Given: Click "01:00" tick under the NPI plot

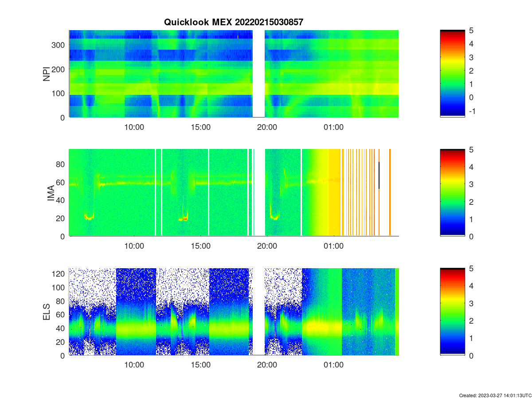Looking at the screenshot, I should (333, 127).
